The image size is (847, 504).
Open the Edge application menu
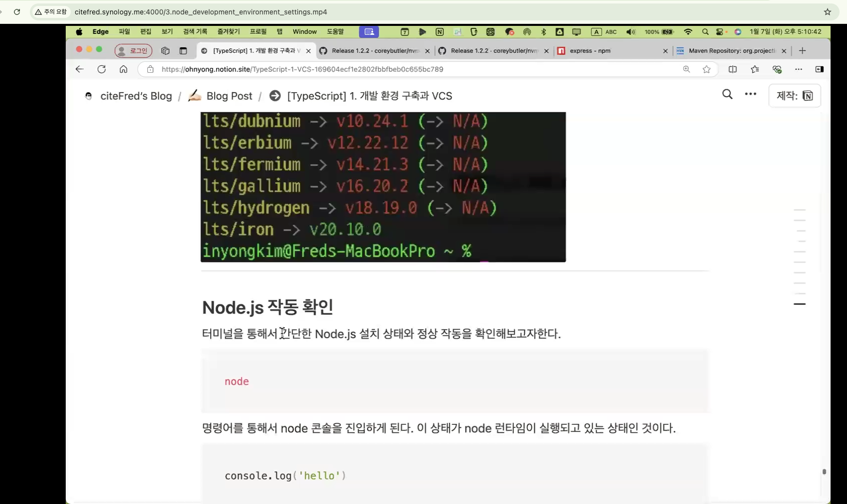(101, 32)
